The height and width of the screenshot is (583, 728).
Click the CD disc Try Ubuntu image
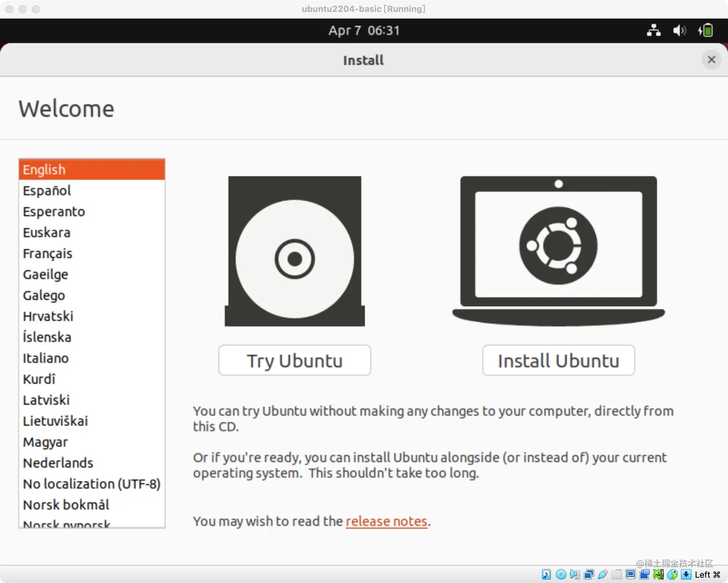click(x=295, y=251)
